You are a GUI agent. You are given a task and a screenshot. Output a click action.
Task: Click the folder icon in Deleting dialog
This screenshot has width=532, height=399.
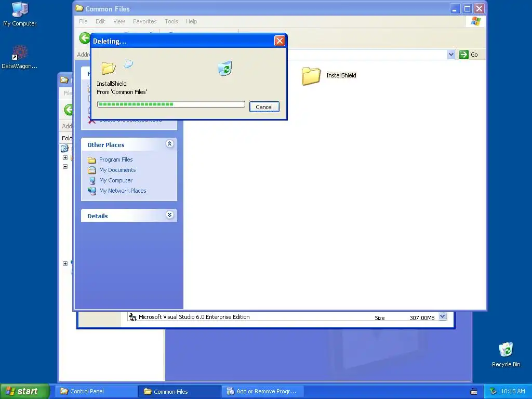point(109,68)
